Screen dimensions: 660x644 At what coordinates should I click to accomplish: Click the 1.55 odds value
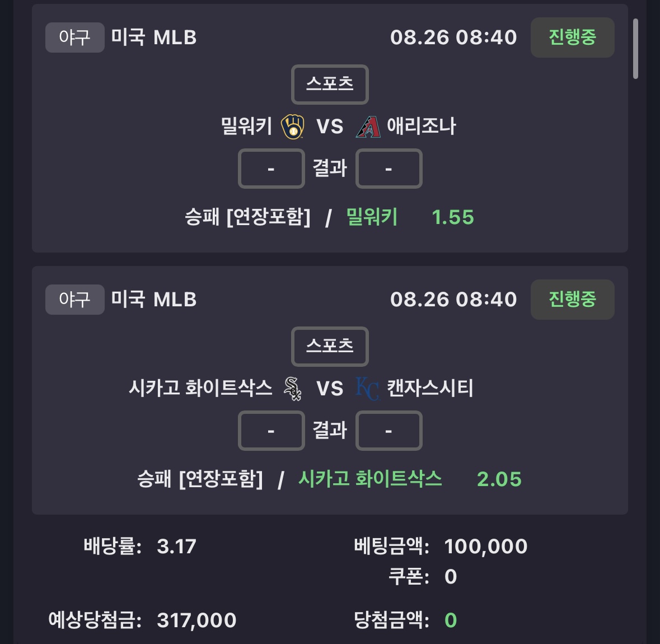coord(453,217)
